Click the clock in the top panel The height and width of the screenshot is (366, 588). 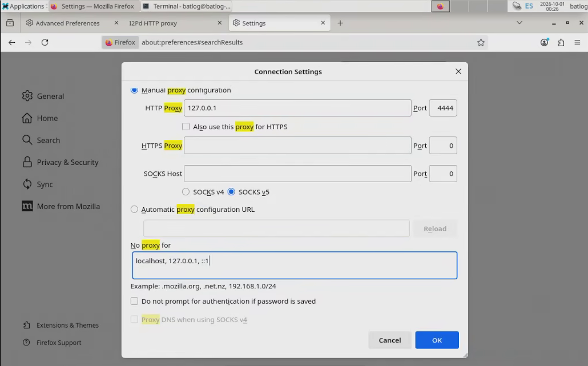coord(552,6)
